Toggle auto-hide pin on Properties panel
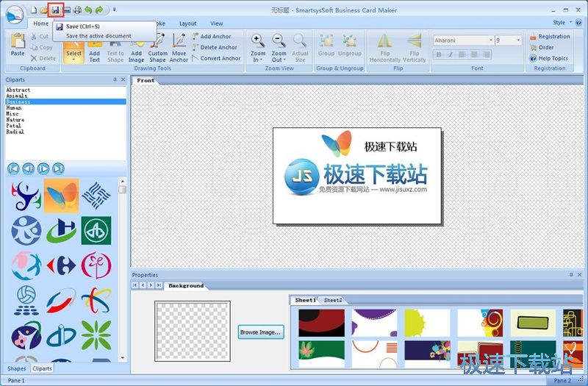This screenshot has height=386, width=588. coord(571,274)
